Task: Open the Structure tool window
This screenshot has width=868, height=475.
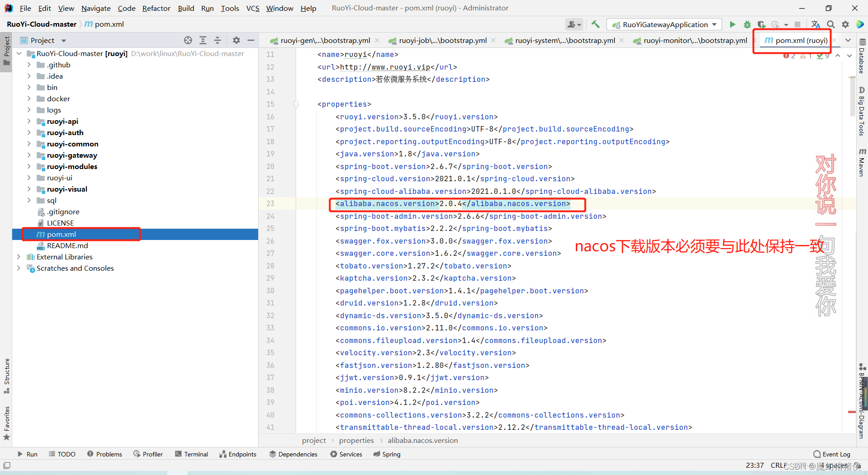Action: (6, 375)
